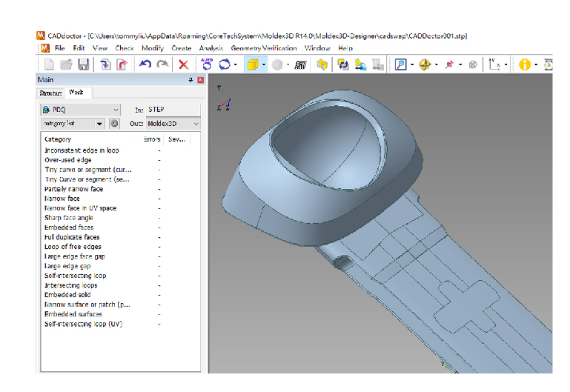This screenshot has width=570, height=392.
Task: Run the AUTO heal icon
Action: point(207,64)
